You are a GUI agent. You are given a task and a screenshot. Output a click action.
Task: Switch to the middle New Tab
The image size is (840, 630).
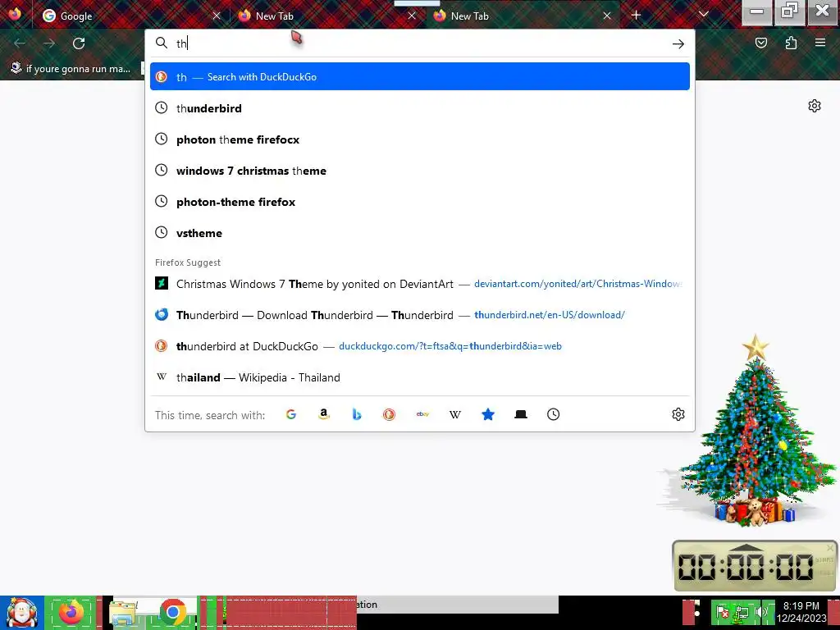point(326,16)
